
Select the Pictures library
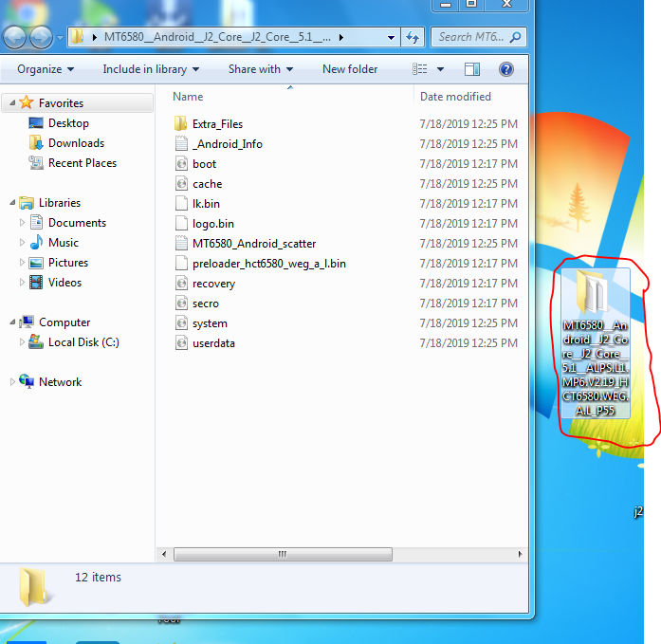point(68,262)
